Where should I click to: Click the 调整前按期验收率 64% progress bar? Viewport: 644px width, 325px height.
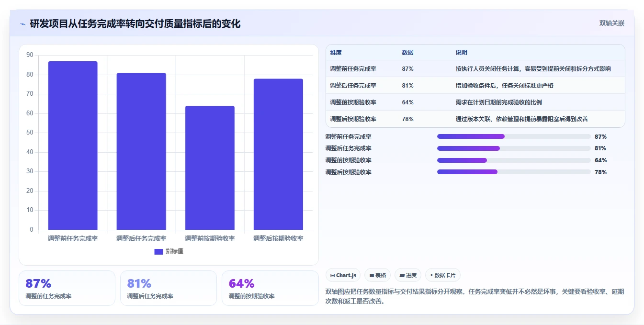click(x=514, y=160)
